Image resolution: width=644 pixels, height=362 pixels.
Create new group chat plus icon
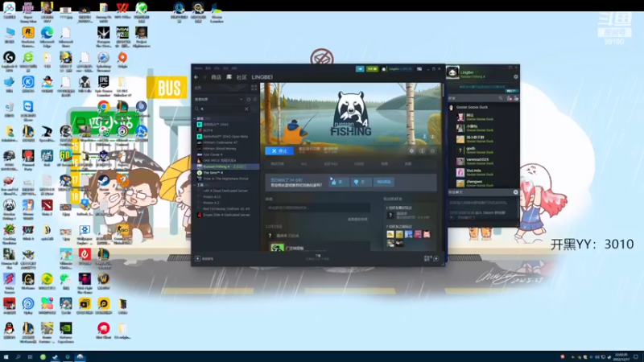coord(515,192)
